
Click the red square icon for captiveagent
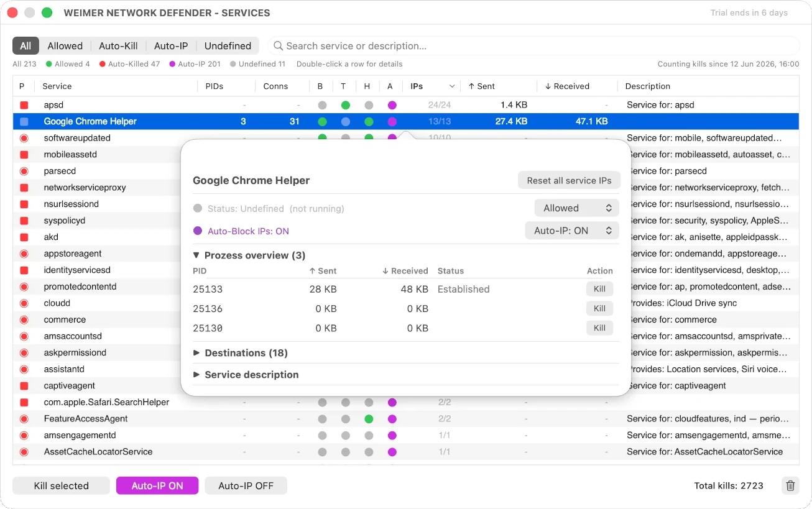(24, 386)
